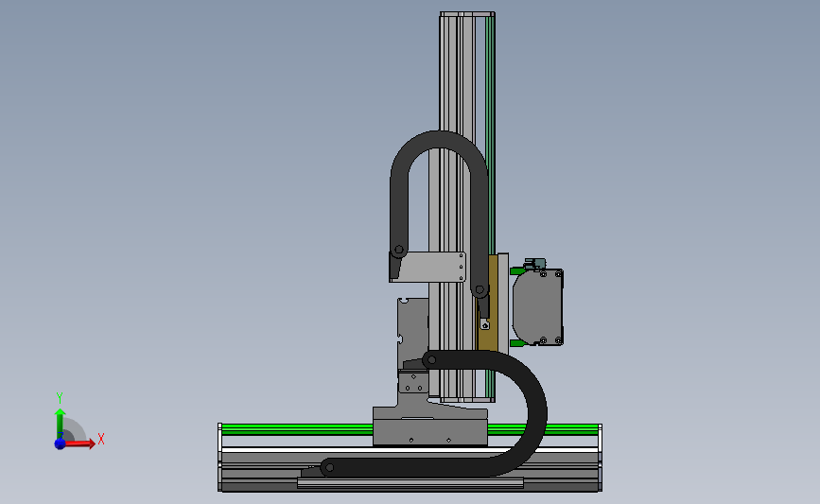Click the green Y axis arrow of the triad
This screenshot has height=504, width=820.
click(60, 424)
